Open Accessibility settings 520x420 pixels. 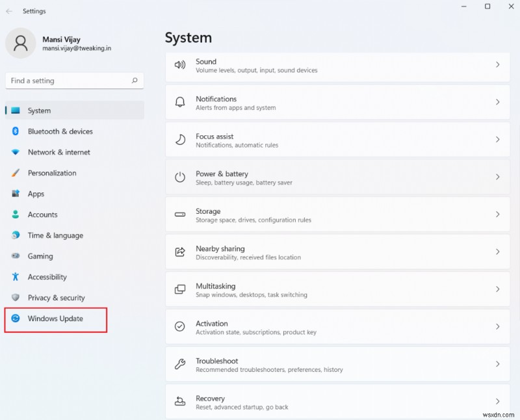[x=14, y=277]
